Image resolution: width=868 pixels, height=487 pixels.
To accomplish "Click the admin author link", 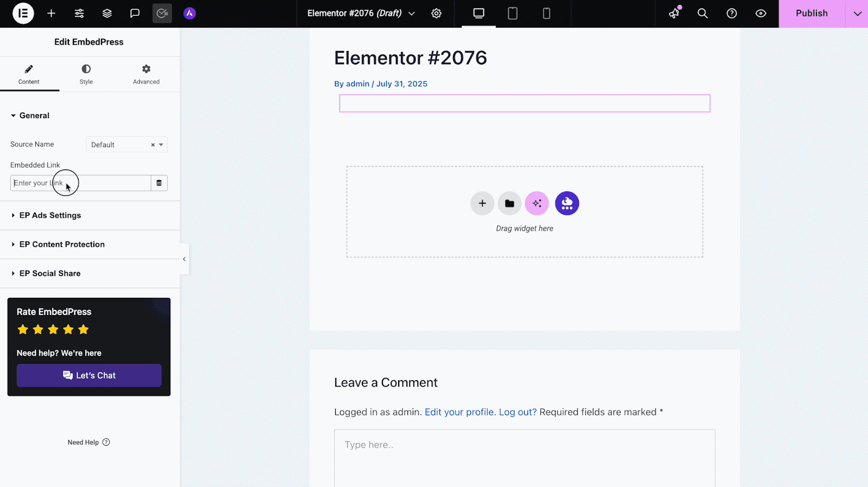I will (358, 84).
